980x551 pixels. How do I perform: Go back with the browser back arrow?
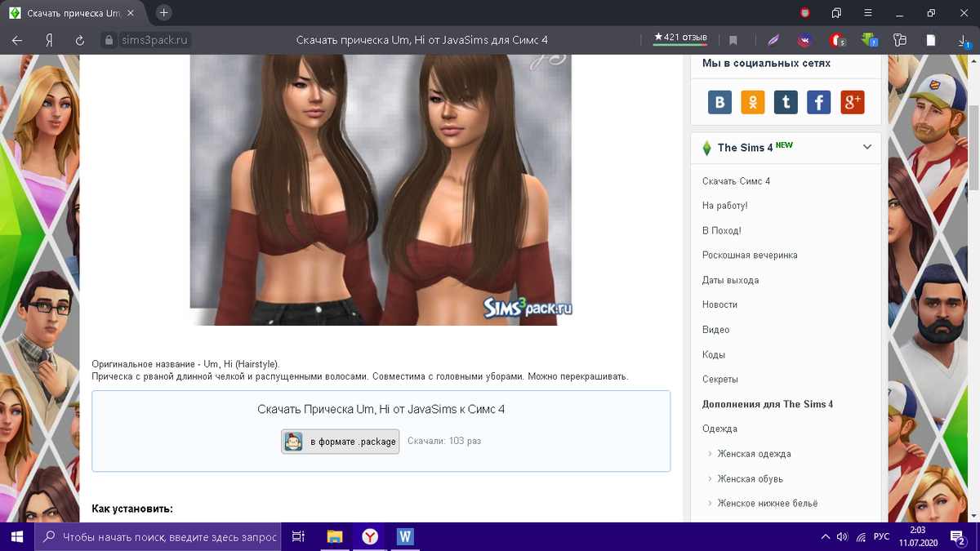pos(17,40)
